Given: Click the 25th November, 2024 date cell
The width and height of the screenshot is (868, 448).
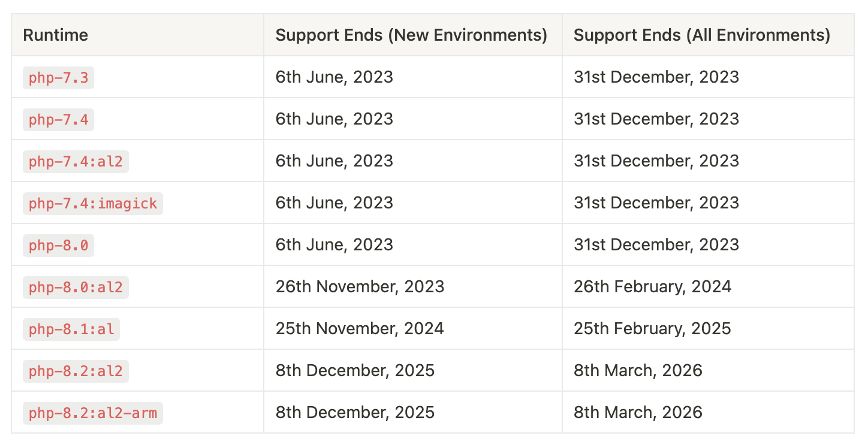Looking at the screenshot, I should tap(360, 329).
